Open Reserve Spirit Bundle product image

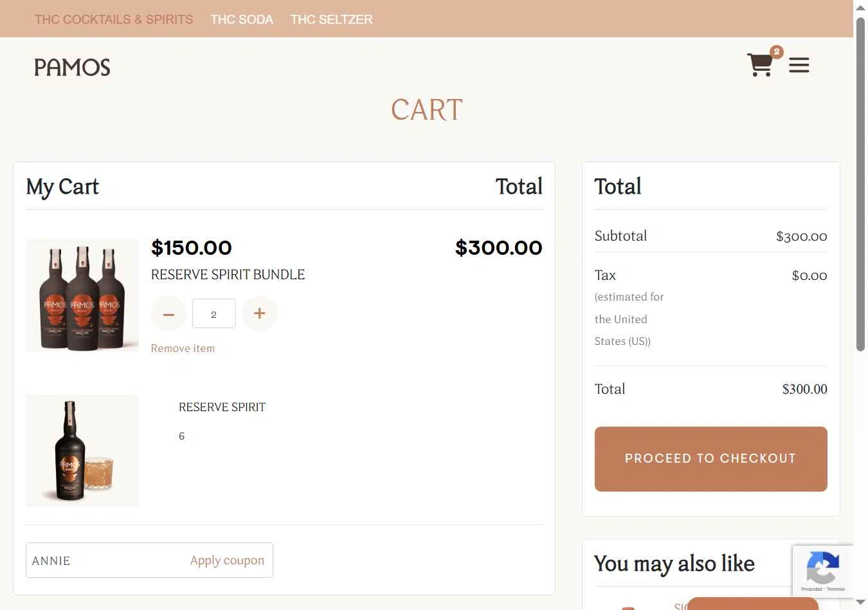coord(82,295)
